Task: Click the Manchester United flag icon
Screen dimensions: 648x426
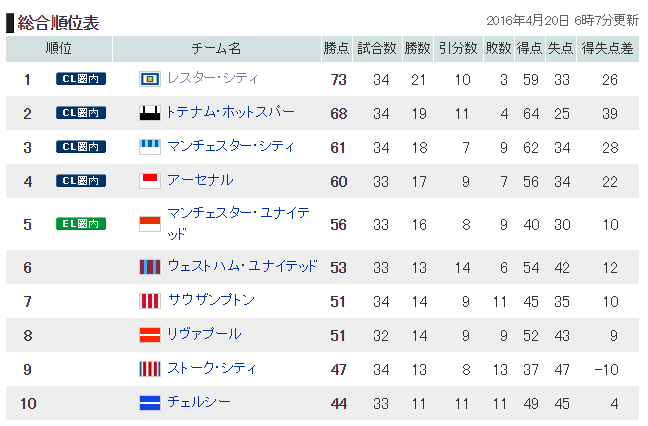Action: (x=150, y=224)
